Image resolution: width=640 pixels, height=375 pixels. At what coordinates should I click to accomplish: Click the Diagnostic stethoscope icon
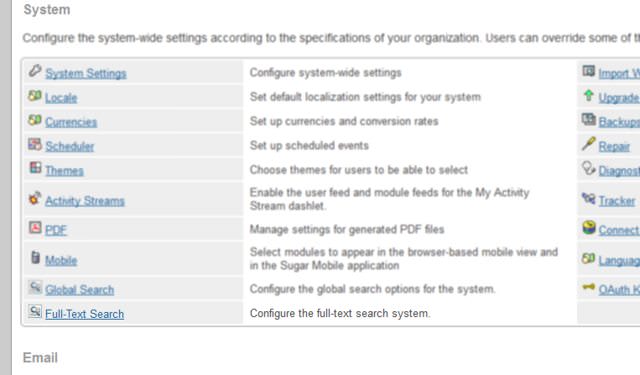(589, 168)
